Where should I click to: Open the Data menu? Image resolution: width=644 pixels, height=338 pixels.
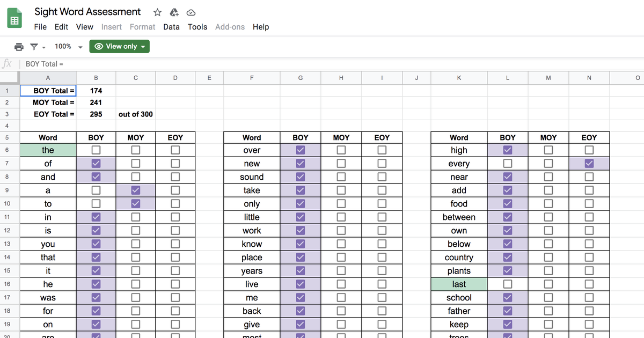[171, 27]
